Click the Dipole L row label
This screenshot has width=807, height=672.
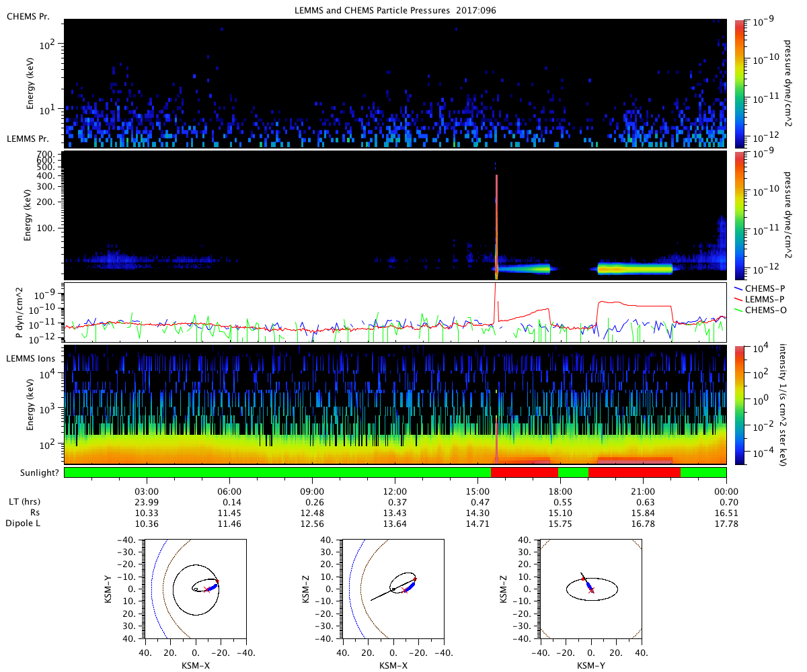26,523
